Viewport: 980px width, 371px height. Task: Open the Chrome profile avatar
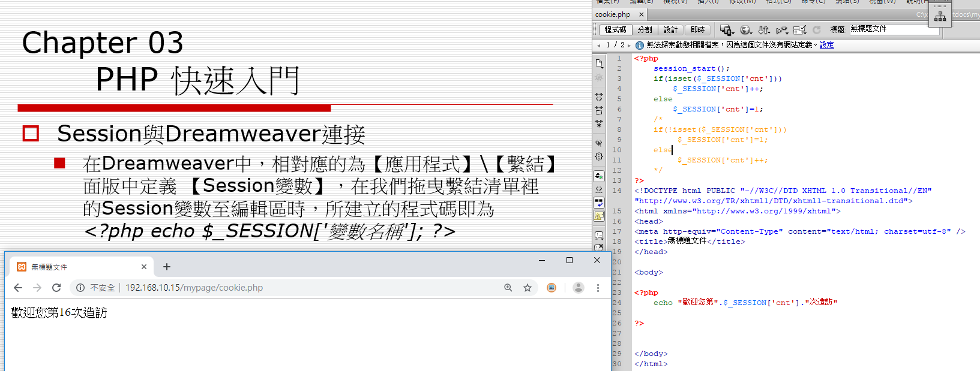point(579,288)
